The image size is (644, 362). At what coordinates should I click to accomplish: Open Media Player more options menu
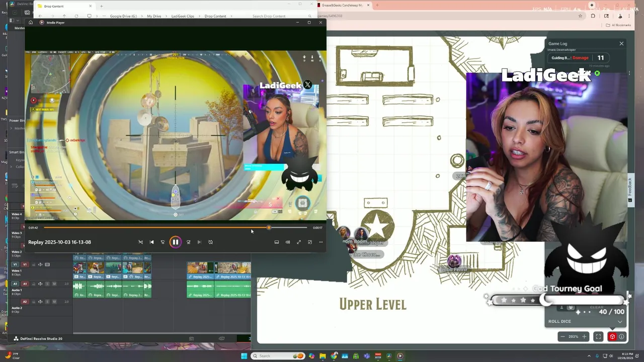tap(320, 242)
